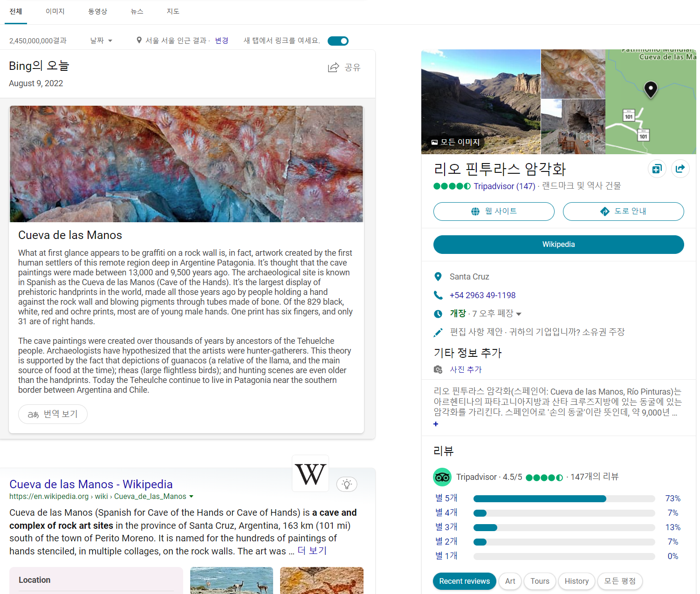Click the directions diamond icon in 도로 안내

point(605,212)
